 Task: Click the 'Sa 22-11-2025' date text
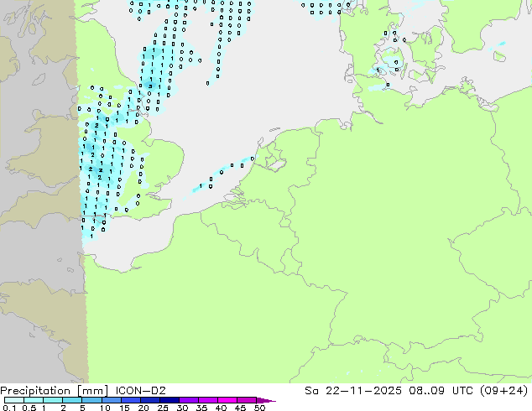coord(353,391)
